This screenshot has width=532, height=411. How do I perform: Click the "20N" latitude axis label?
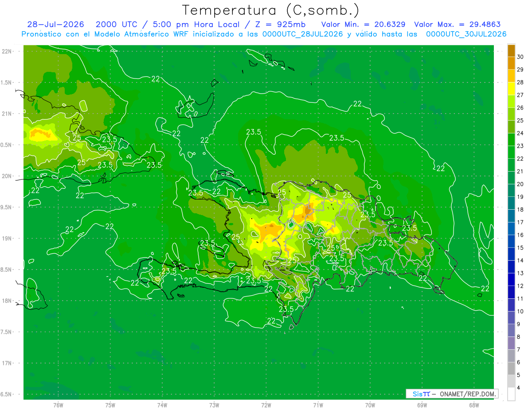click(7, 176)
